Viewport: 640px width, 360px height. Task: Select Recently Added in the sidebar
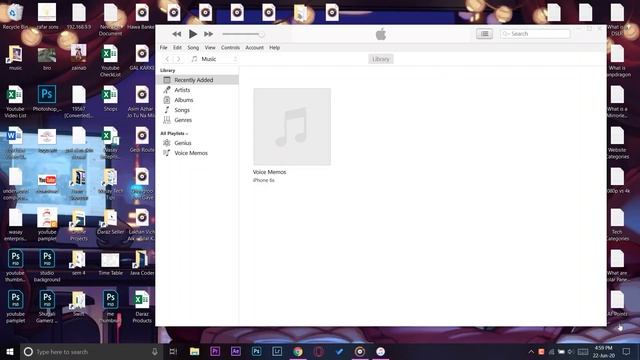[x=198, y=80]
